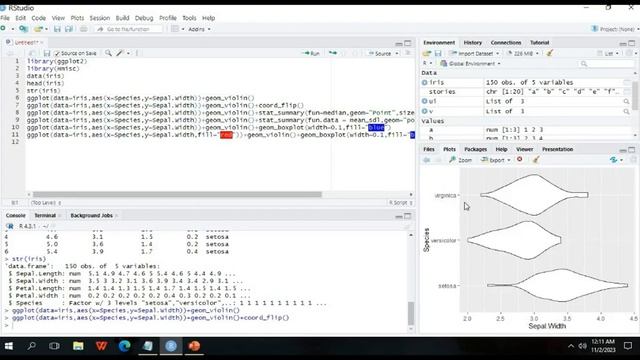Open memory usage 226 MiB dropdown

click(523, 53)
